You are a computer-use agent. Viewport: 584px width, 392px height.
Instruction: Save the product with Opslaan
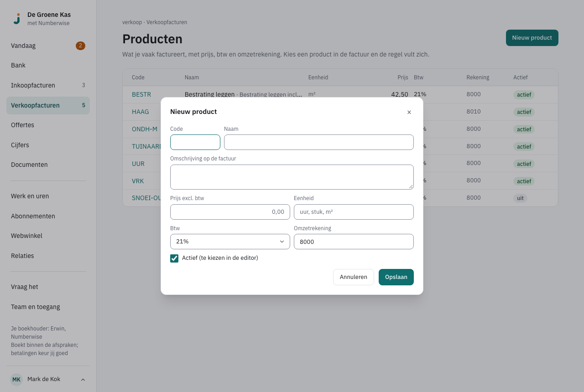[396, 277]
